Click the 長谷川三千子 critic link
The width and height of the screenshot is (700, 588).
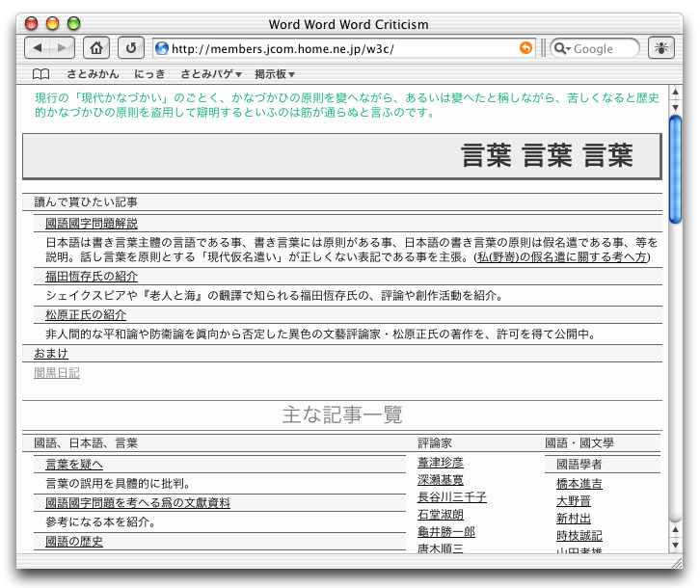451,497
